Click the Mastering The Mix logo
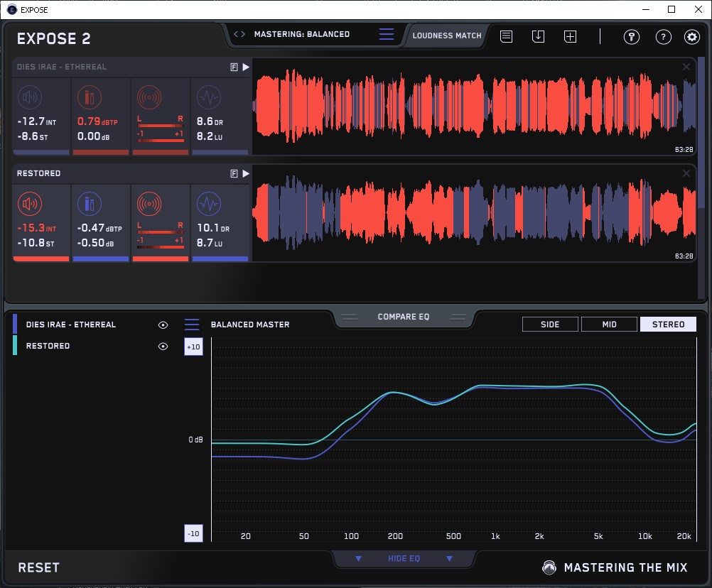Screen dimensions: 712x588 point(615,567)
